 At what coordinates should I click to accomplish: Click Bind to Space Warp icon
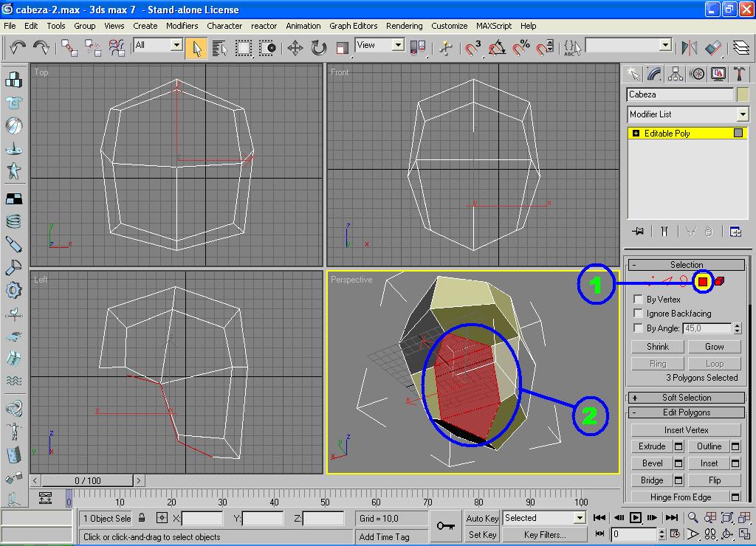click(116, 48)
